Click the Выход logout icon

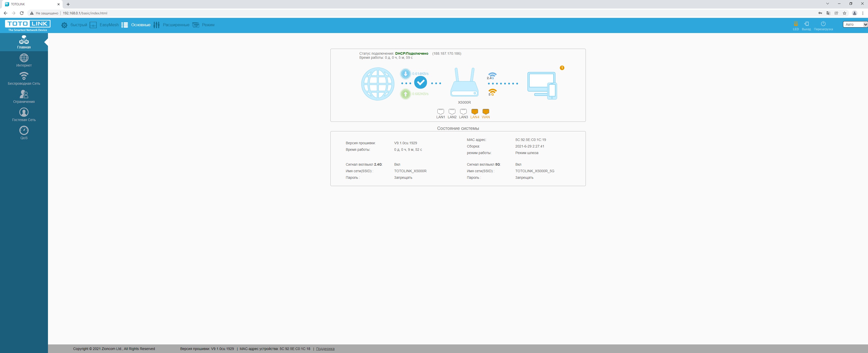(x=806, y=24)
